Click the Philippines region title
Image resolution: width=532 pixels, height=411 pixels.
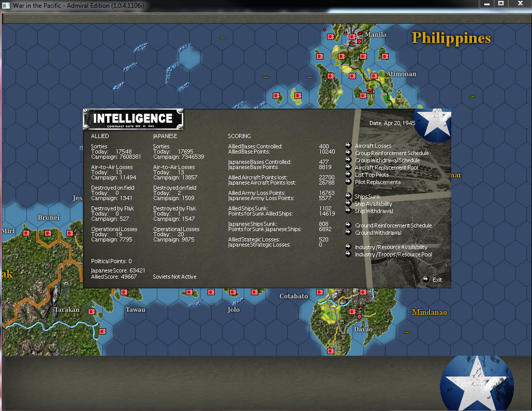pyautogui.click(x=451, y=39)
